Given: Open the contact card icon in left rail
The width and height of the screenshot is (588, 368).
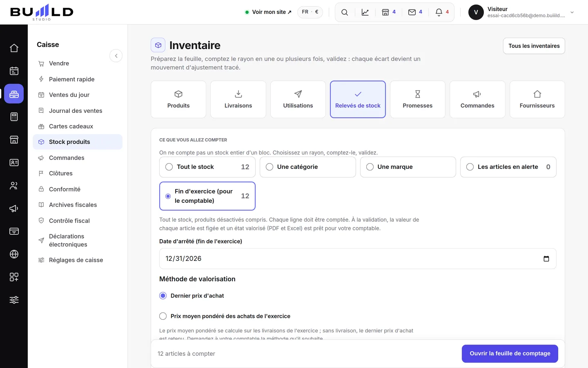Looking at the screenshot, I should (x=14, y=163).
